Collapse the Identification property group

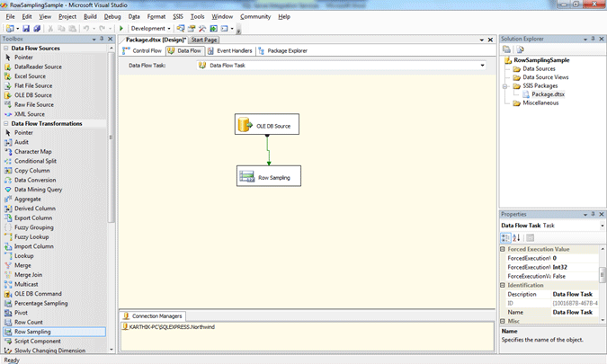pos(503,285)
